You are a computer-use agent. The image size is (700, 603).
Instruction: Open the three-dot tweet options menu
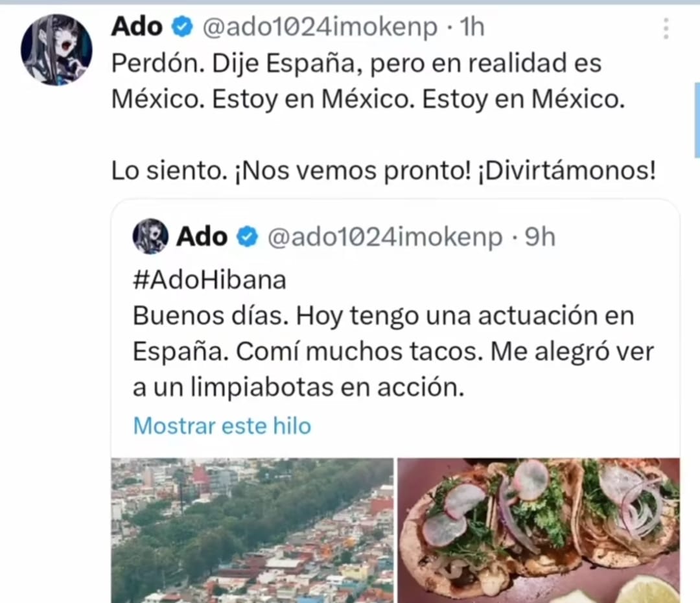666,29
